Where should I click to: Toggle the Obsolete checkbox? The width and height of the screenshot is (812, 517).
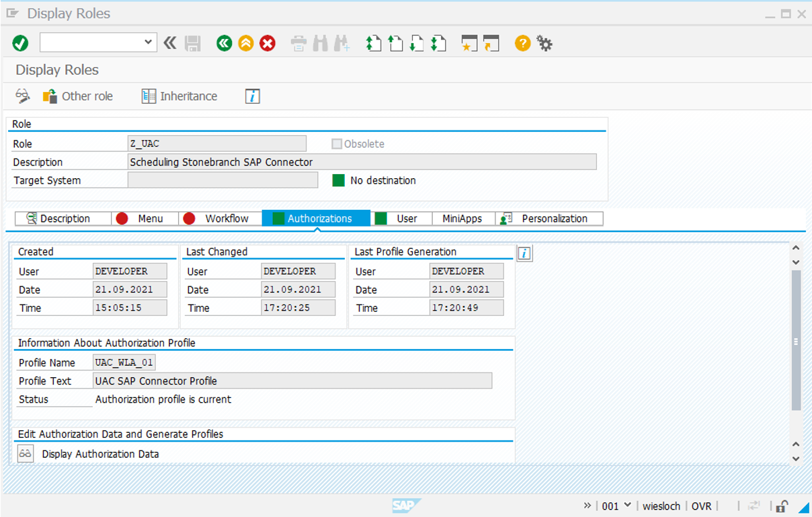click(x=337, y=144)
